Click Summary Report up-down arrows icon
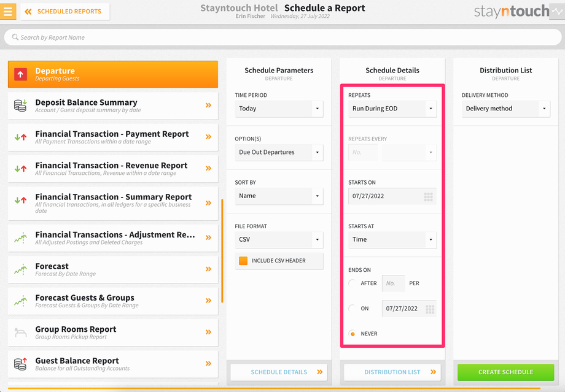Image resolution: width=565 pixels, height=392 pixels. click(x=20, y=200)
